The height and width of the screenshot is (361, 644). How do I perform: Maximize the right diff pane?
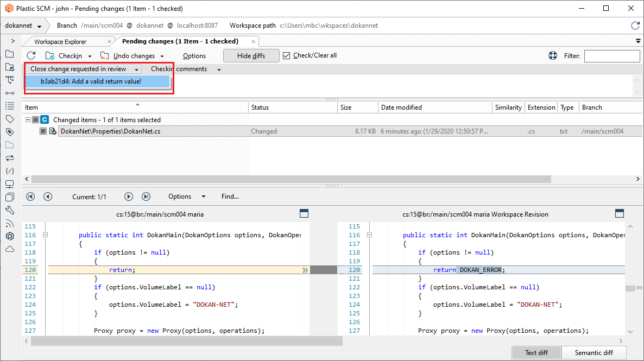(x=620, y=213)
